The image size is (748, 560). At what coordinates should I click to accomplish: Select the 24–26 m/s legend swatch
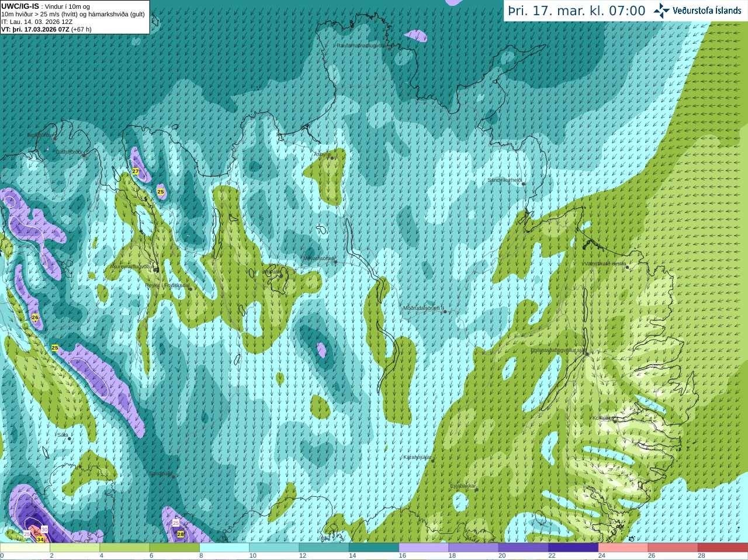tap(623, 548)
